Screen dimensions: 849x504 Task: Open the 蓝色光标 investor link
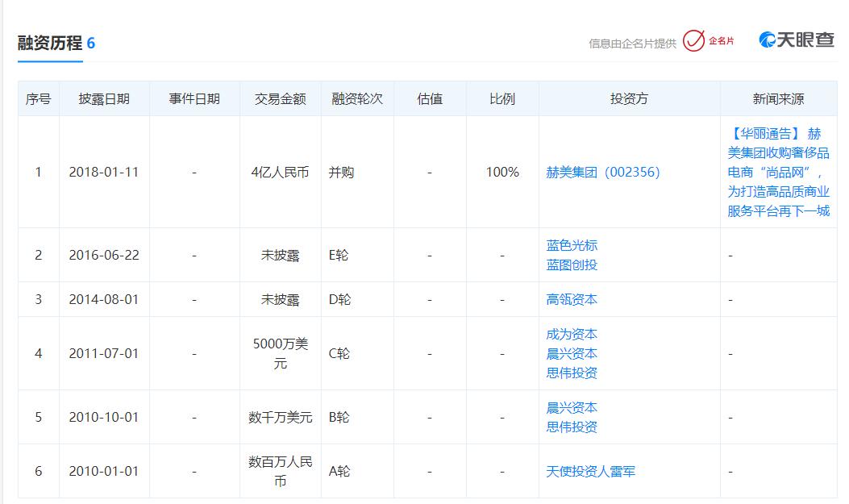(571, 244)
